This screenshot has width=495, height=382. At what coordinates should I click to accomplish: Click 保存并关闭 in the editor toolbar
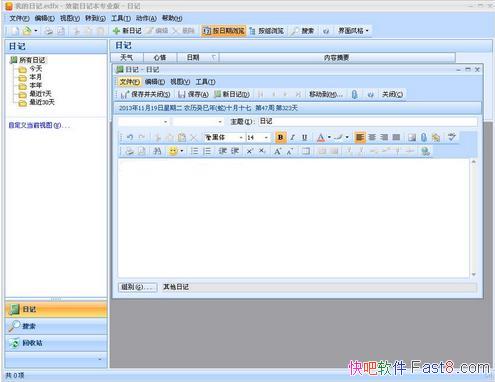coord(146,94)
